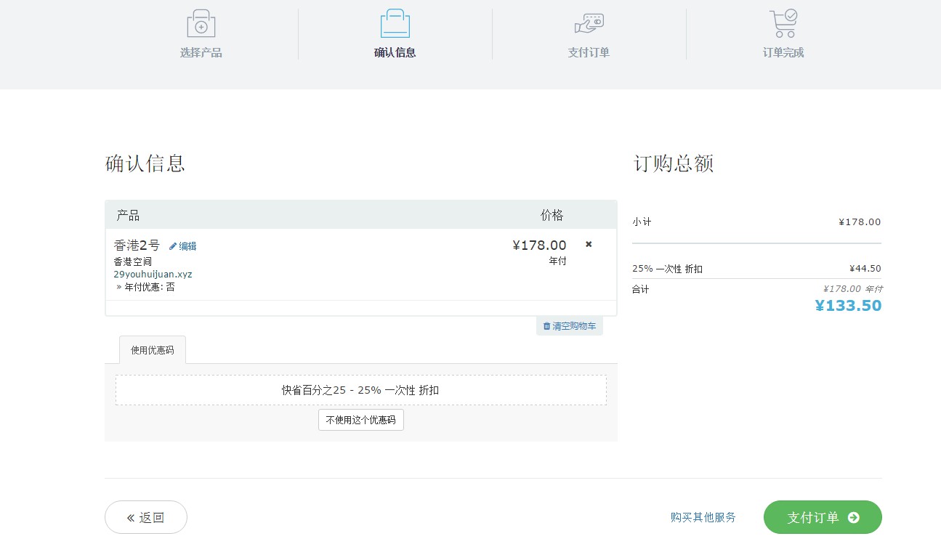
Task: Click the pencil edit icon beside 香港2号
Action: (172, 246)
